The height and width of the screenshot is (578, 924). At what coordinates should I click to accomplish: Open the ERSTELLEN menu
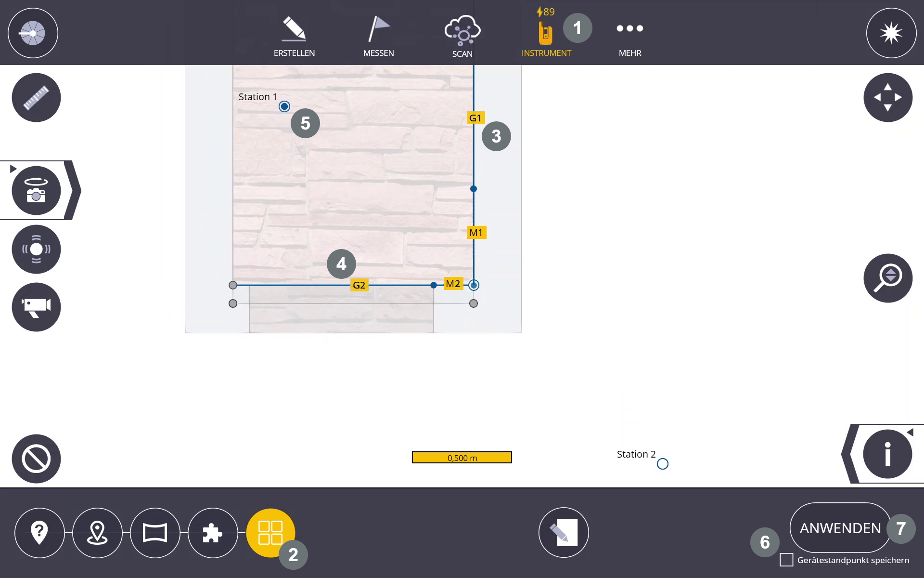(x=294, y=37)
